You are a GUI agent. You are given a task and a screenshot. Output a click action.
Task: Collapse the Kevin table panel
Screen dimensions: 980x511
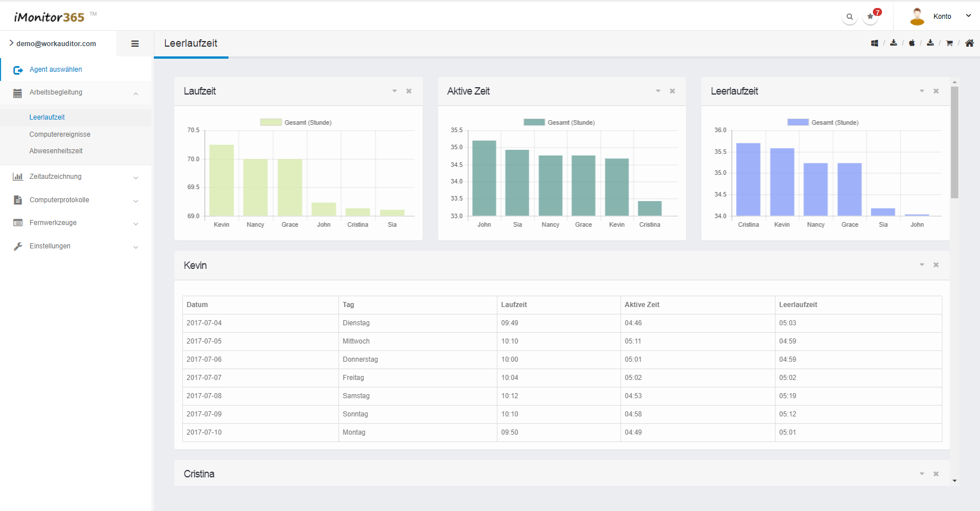click(921, 265)
